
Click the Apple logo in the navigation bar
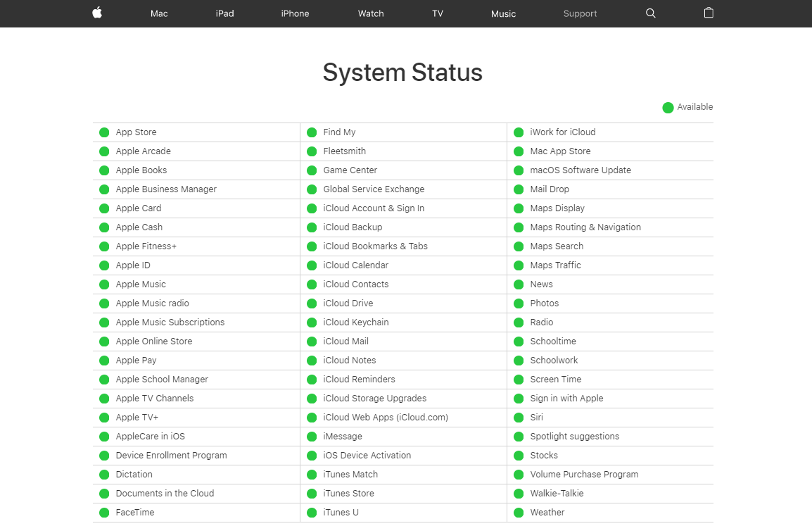[97, 13]
